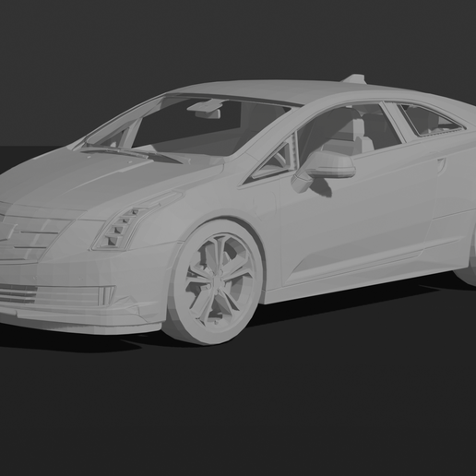
Task: Select the interior rear-view mirror behind windshield
Action: click(208, 114)
